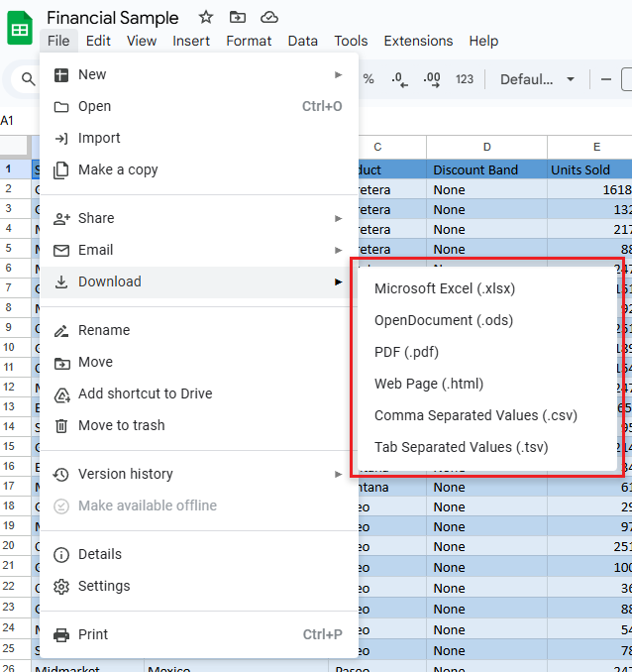
Task: Star the Financial Sample document
Action: tap(206, 17)
